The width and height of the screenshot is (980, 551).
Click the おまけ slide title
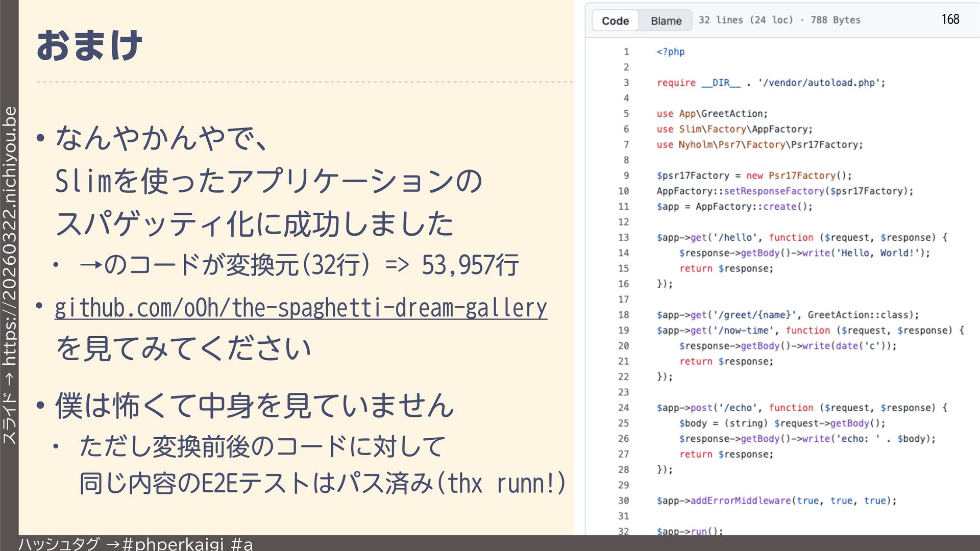[89, 46]
